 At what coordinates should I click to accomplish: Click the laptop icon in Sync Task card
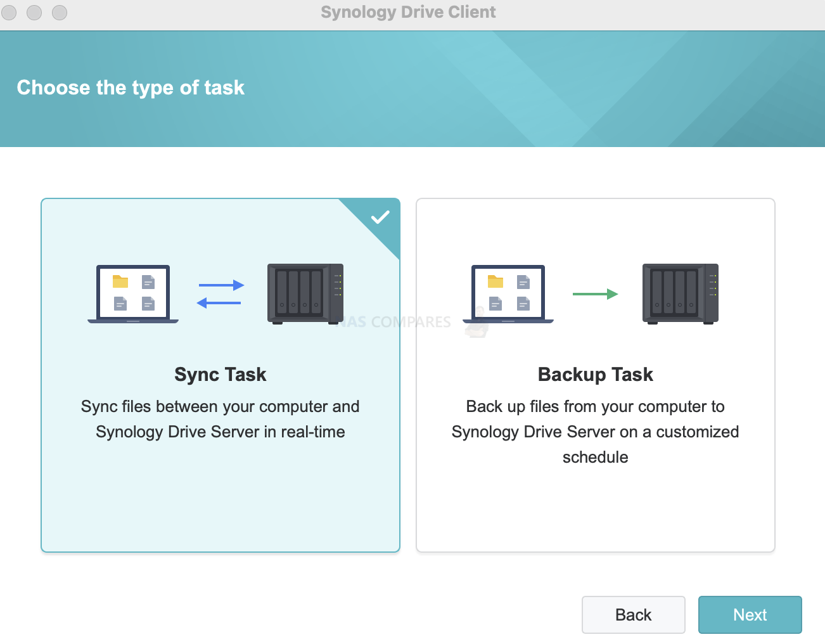click(133, 294)
